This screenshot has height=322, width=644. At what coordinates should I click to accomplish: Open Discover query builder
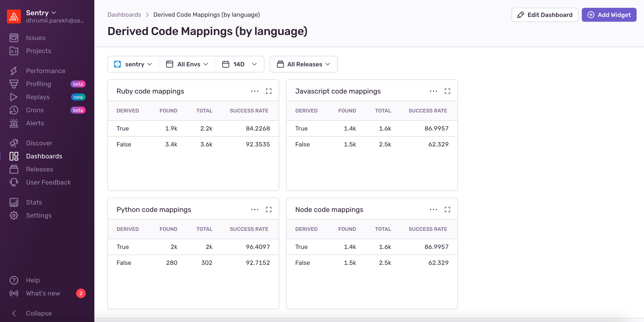click(39, 143)
